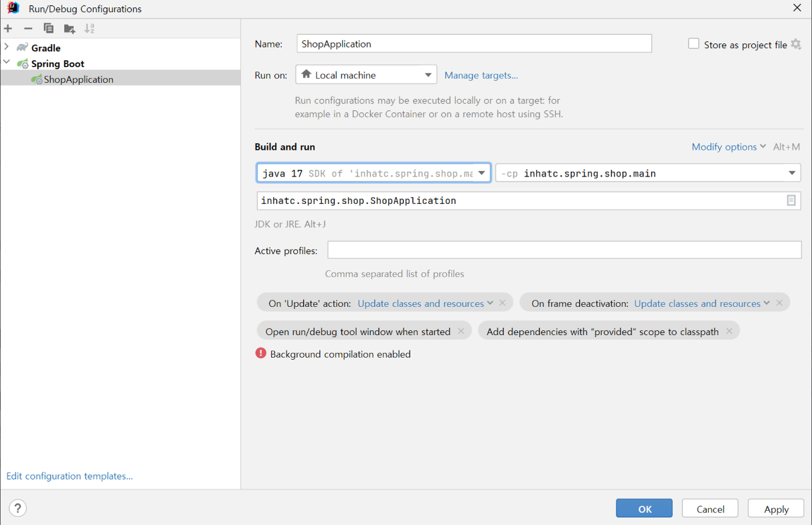Click the Background compilation enabled text

coord(340,354)
